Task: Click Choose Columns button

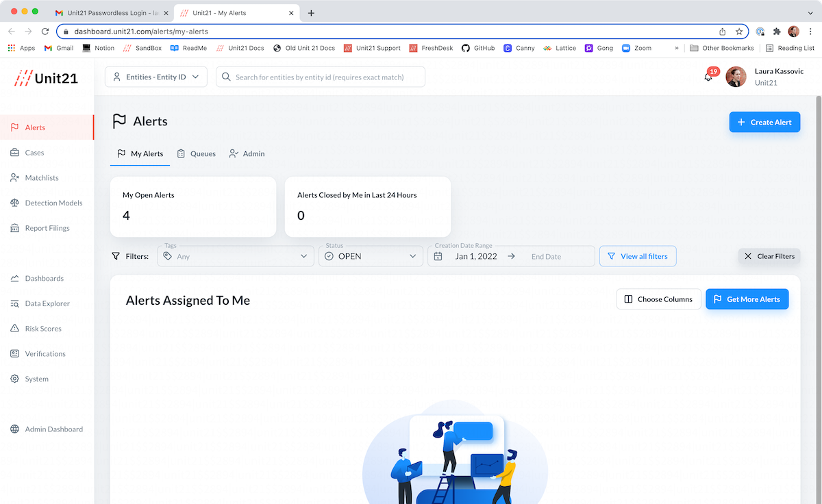Action: coord(659,299)
